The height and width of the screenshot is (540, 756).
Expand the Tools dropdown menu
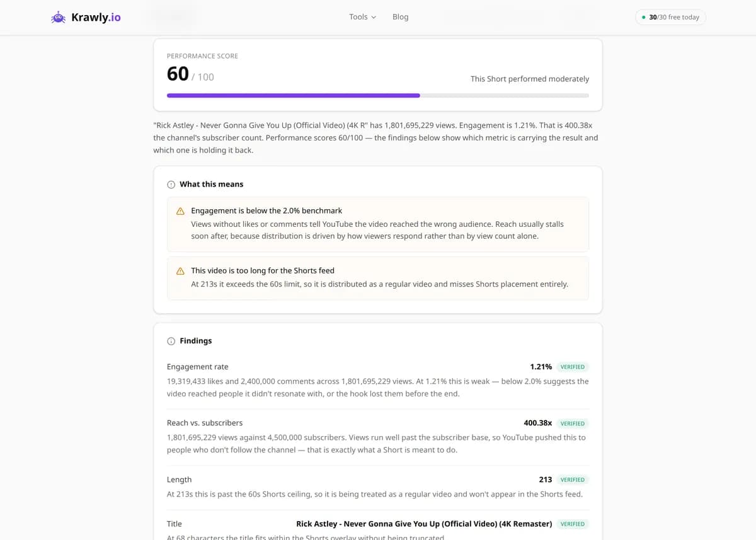click(x=362, y=17)
